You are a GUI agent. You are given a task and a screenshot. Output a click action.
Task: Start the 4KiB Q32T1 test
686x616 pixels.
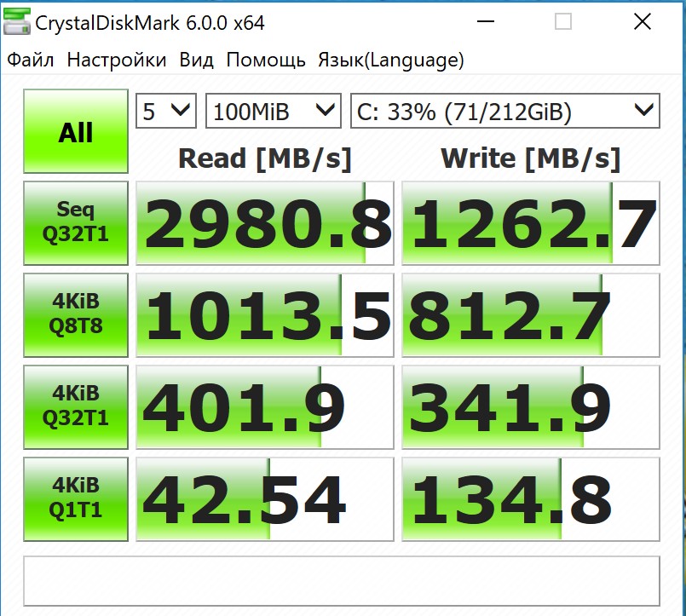pos(76,407)
